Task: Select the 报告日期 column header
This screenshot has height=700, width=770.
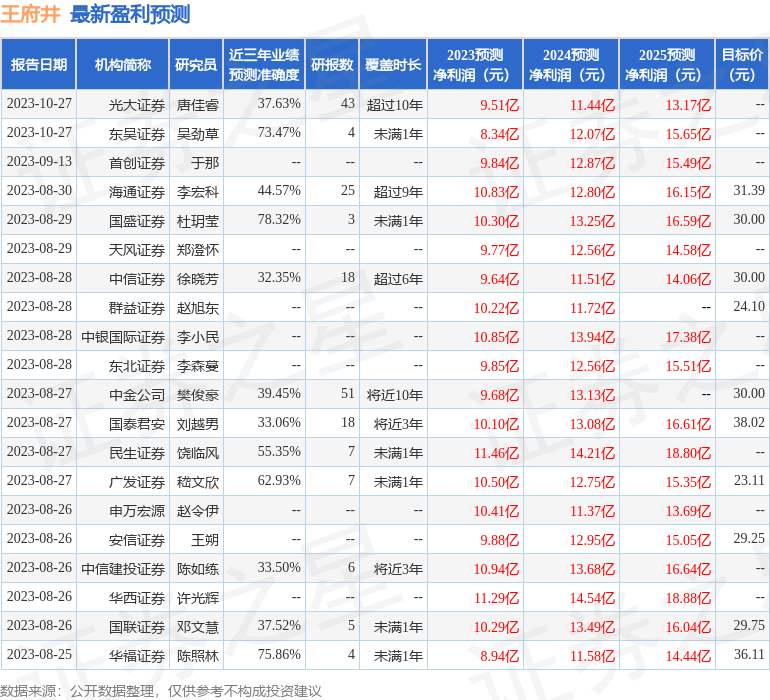Action: 39,64
